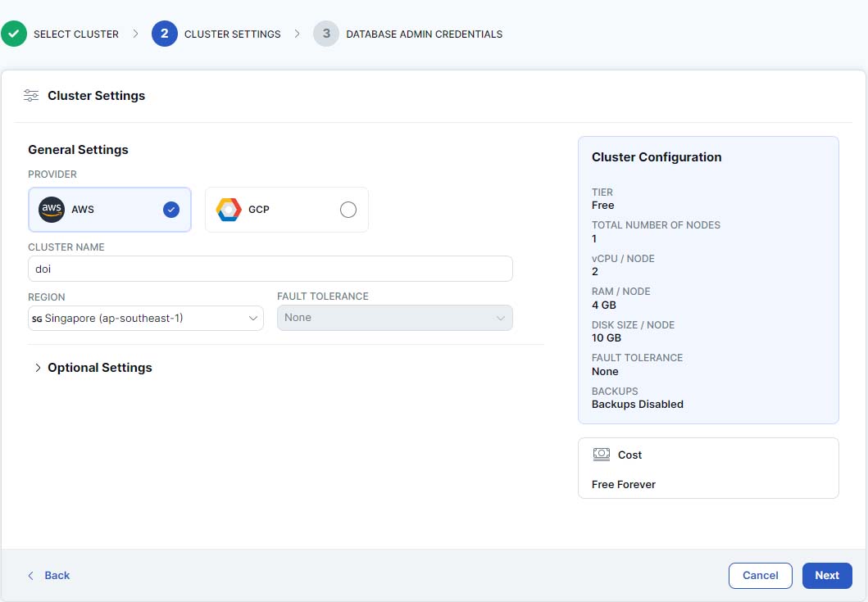Click the Cluster Name input field
Viewport: 868px width, 602px height.
270,269
